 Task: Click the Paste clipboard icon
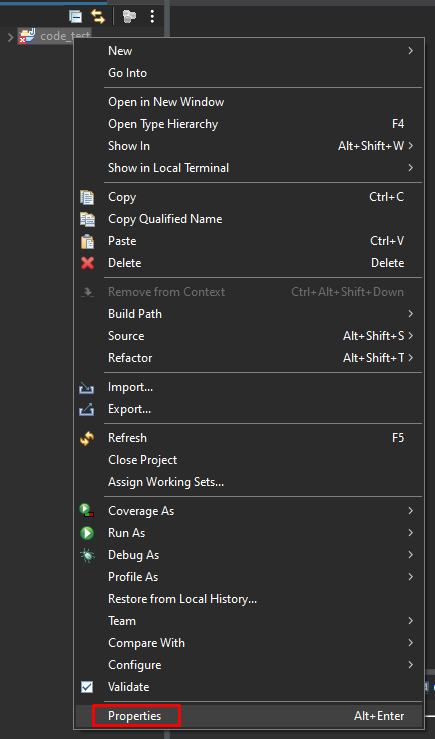(x=87, y=241)
